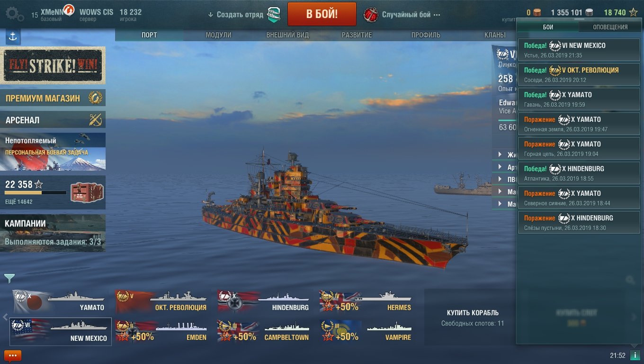Open the chat speech bubble icon
Image resolution: width=644 pixels, height=364 pixels.
point(13,355)
